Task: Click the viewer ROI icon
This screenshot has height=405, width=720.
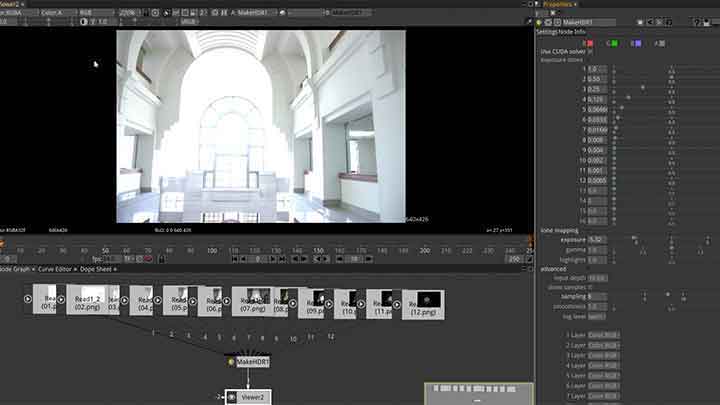Action: pyautogui.click(x=185, y=13)
